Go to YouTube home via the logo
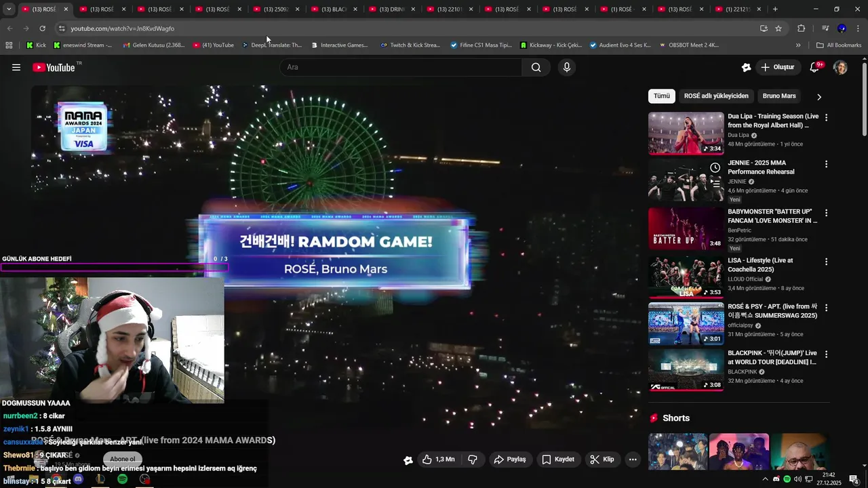 pos(54,67)
